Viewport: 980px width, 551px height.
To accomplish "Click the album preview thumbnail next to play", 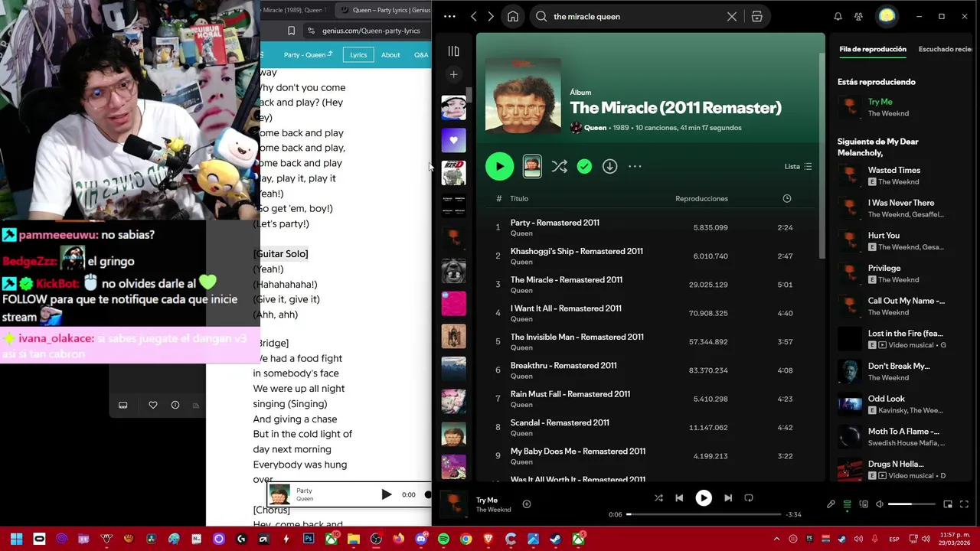I will pyautogui.click(x=532, y=166).
